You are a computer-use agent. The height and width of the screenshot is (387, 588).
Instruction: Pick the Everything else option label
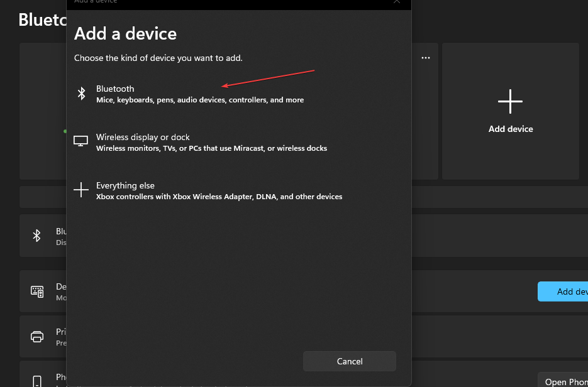click(125, 185)
